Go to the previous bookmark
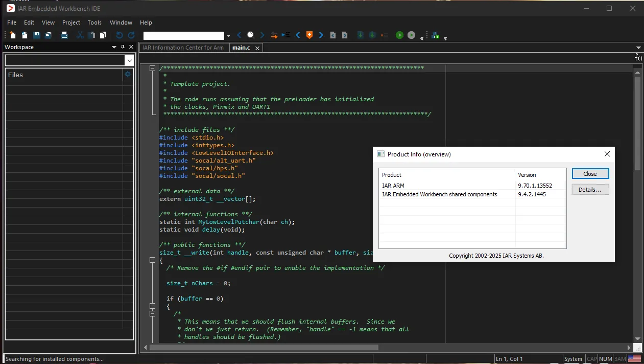 (298, 35)
